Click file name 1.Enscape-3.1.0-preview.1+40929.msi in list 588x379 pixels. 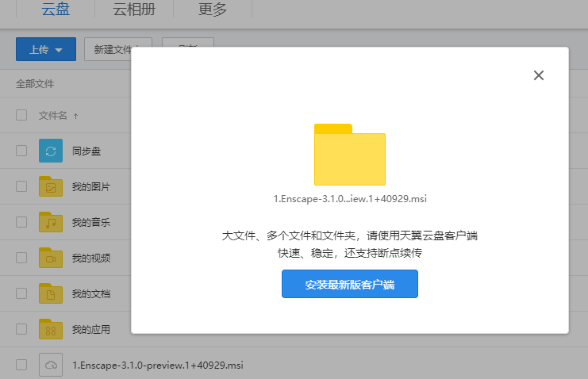click(157, 366)
